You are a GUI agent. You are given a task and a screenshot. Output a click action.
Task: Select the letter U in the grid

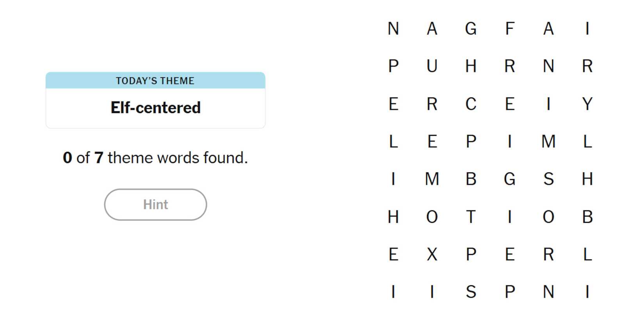pos(432,66)
